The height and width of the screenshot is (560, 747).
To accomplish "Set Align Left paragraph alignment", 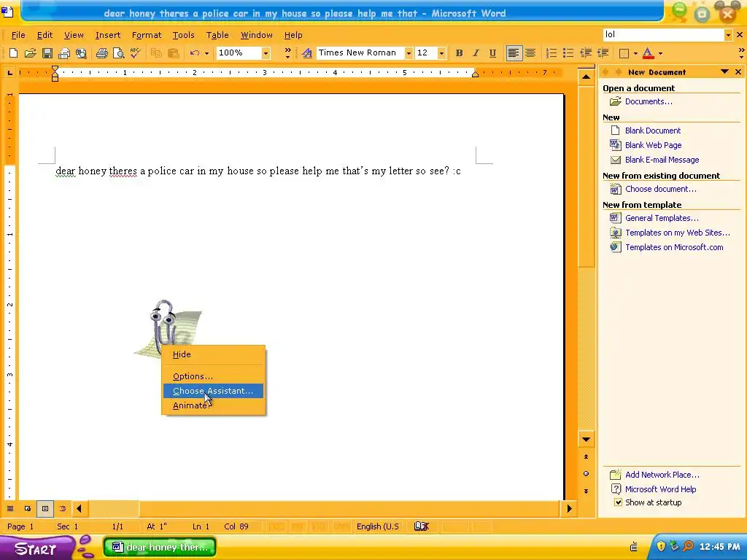I will [x=514, y=52].
